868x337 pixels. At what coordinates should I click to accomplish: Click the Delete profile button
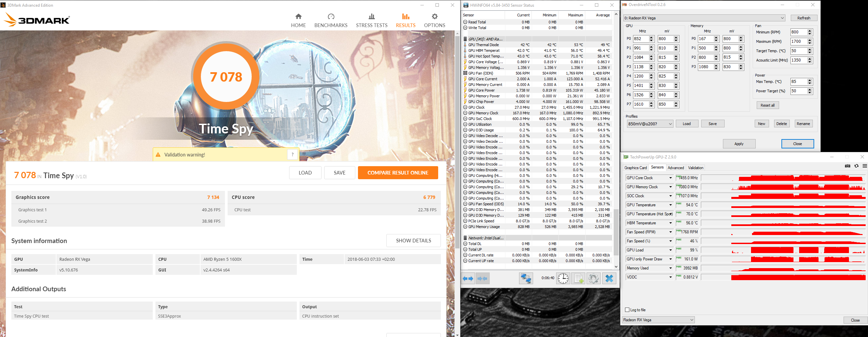[x=781, y=124]
